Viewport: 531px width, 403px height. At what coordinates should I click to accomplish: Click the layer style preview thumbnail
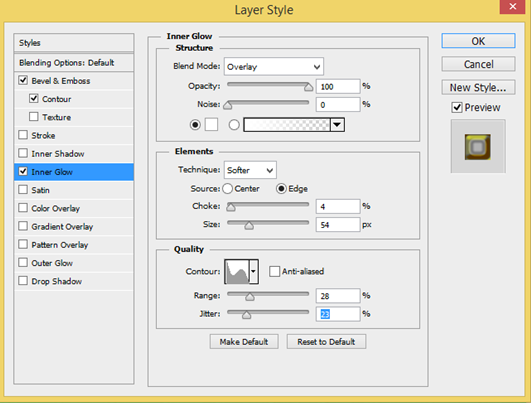[x=478, y=147]
